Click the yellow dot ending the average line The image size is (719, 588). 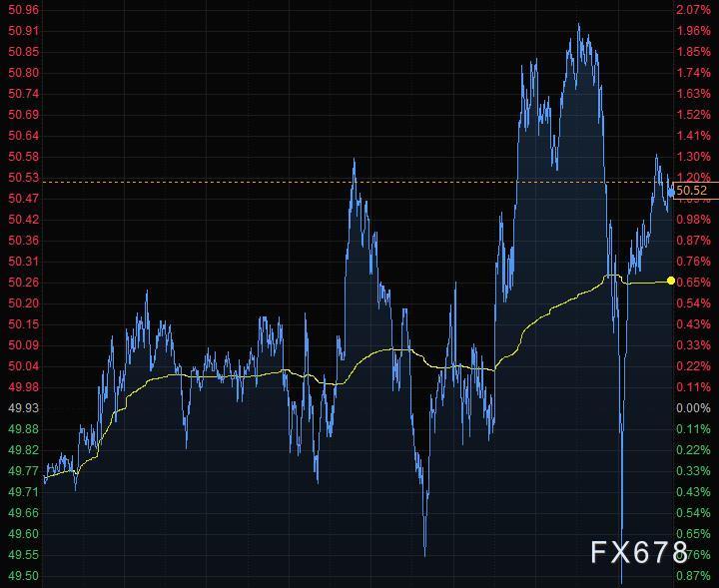670,282
